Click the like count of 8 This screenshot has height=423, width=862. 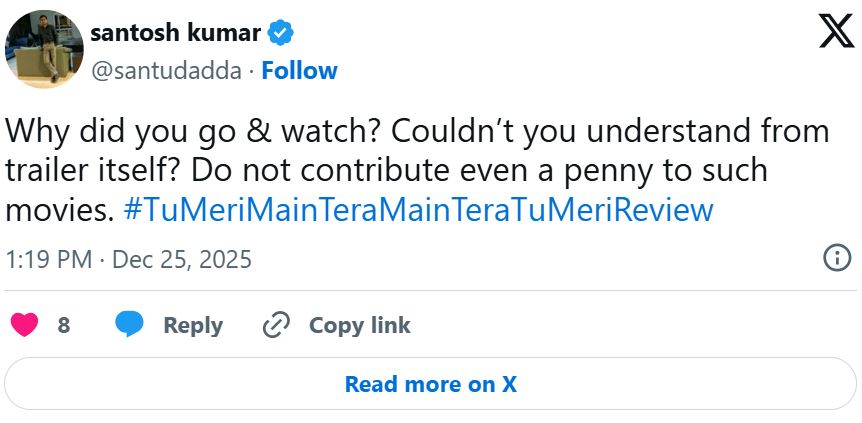[x=63, y=325]
